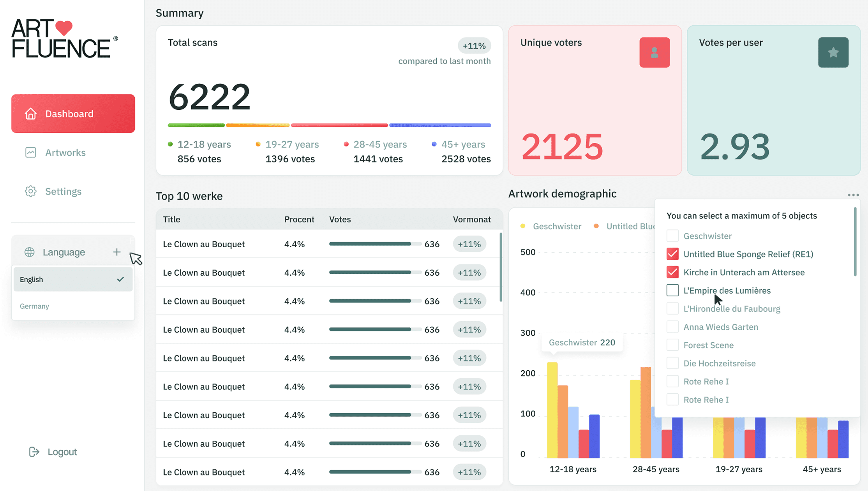Click the Logout link
The image size is (868, 491).
pos(62,452)
